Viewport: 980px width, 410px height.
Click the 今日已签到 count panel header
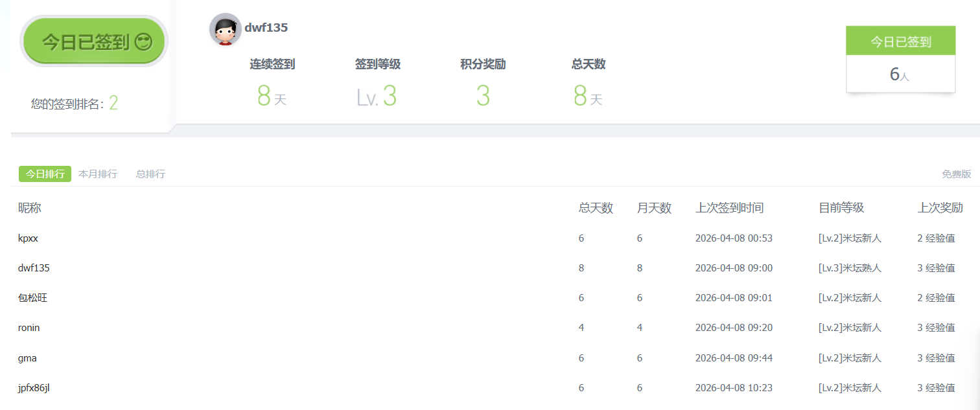(x=900, y=41)
